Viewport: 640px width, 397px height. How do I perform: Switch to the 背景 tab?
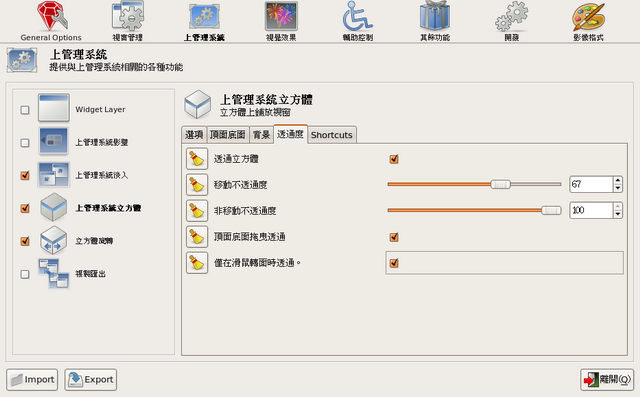click(261, 135)
